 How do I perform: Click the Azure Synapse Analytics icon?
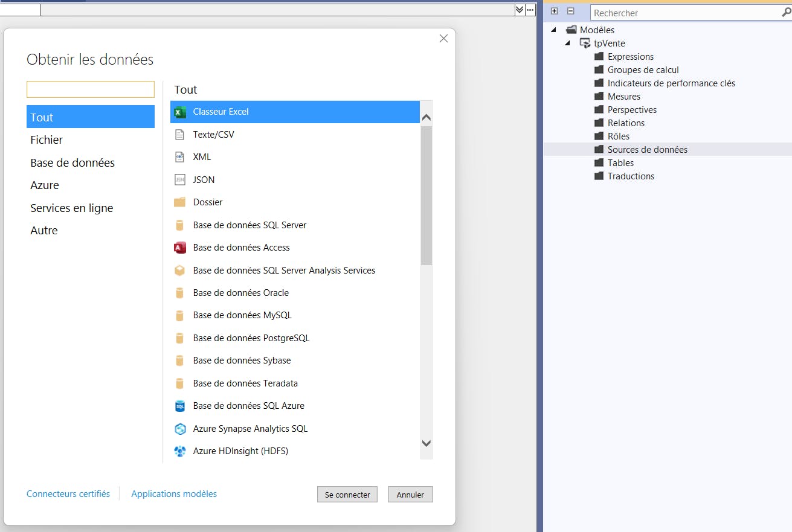point(179,429)
